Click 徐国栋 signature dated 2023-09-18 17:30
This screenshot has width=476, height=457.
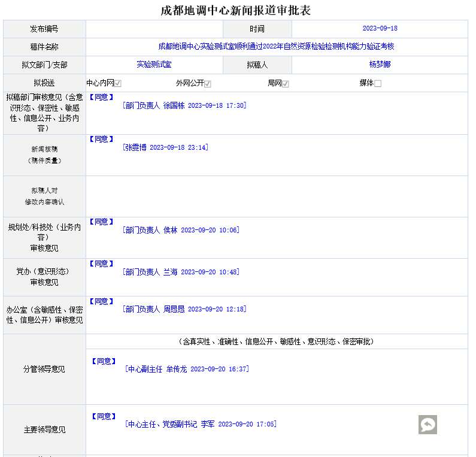point(184,105)
